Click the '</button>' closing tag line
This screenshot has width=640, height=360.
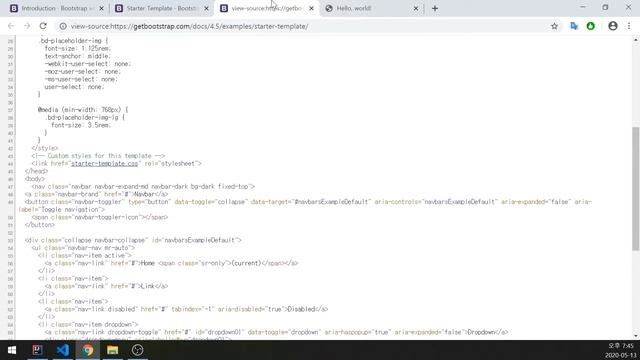40,225
